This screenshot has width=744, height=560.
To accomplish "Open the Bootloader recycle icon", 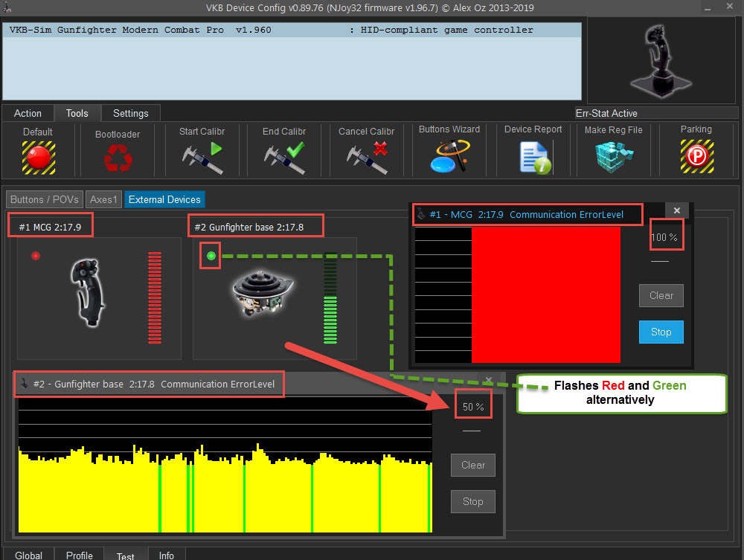I will click(x=118, y=158).
